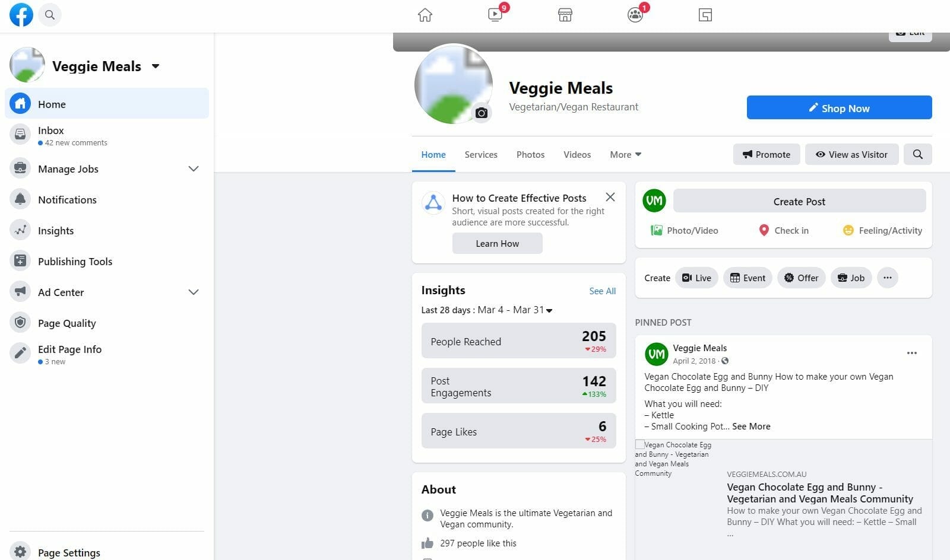Open Marketplace from the top navigation
Image resolution: width=950 pixels, height=560 pixels.
565,14
